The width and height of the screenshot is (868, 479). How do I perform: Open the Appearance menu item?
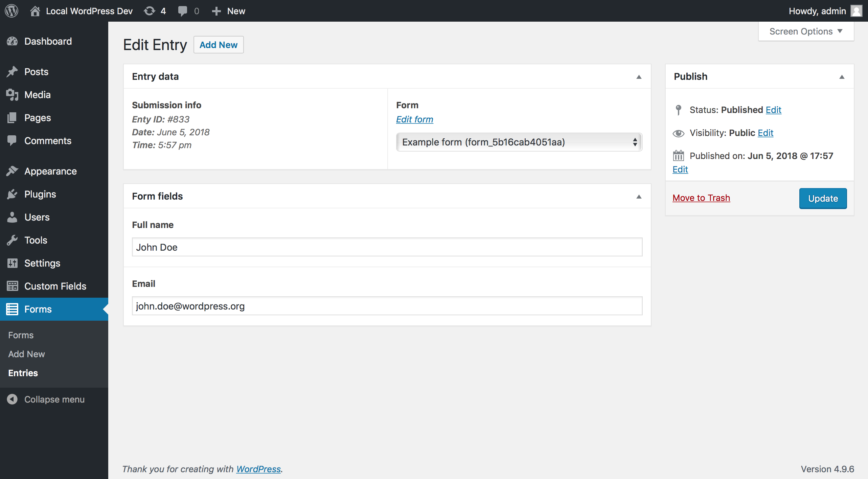tap(50, 171)
